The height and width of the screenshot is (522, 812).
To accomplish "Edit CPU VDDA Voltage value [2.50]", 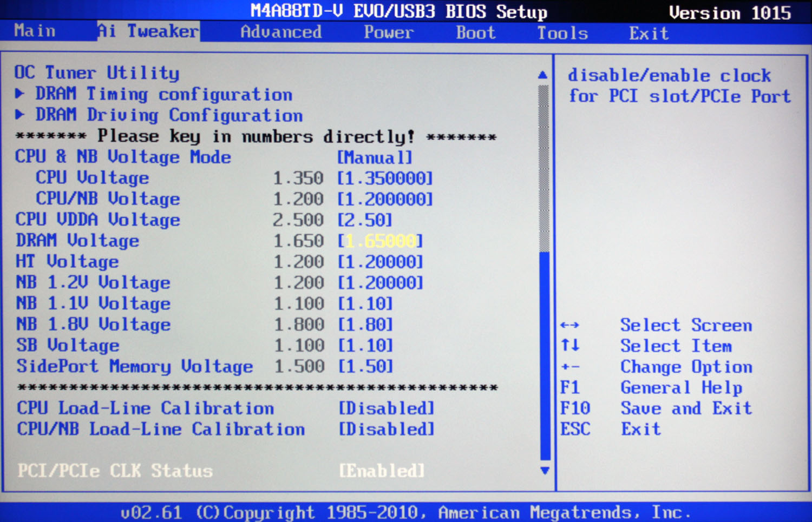I will [x=365, y=220].
